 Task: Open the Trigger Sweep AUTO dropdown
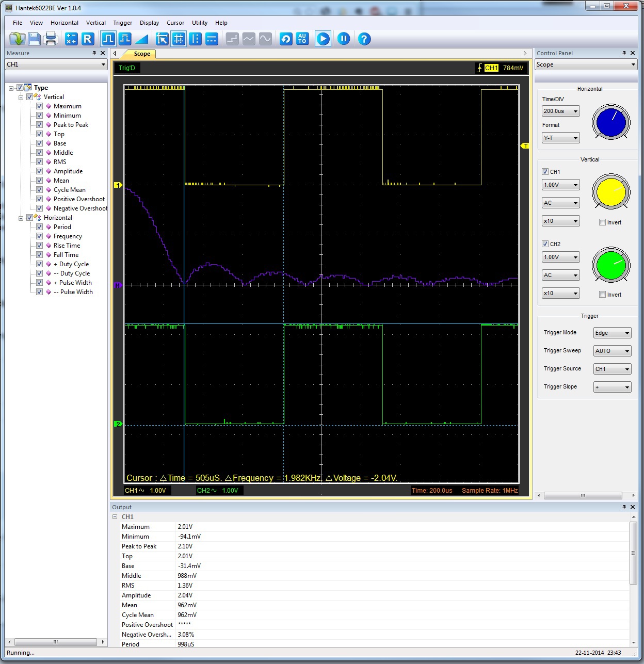coord(612,351)
